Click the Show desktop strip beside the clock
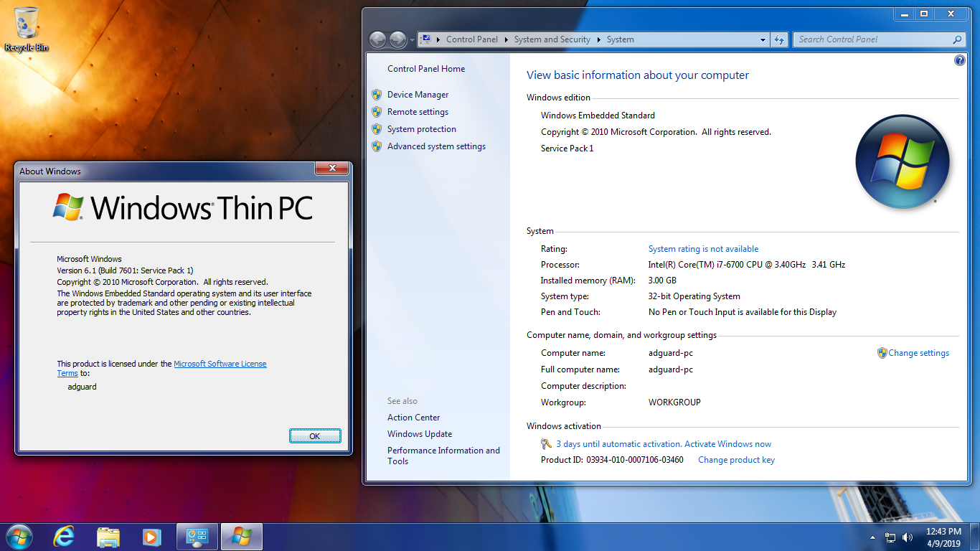The width and height of the screenshot is (980, 551). (975, 537)
